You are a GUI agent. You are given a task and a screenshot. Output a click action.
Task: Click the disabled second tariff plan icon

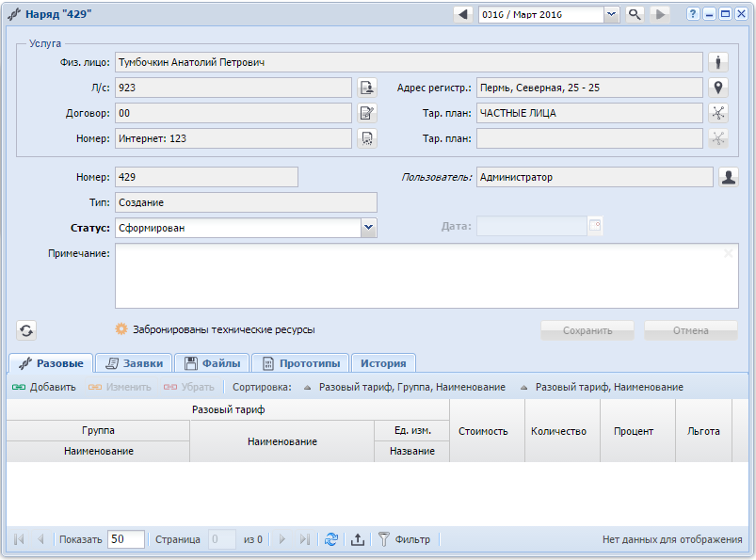[x=718, y=138]
